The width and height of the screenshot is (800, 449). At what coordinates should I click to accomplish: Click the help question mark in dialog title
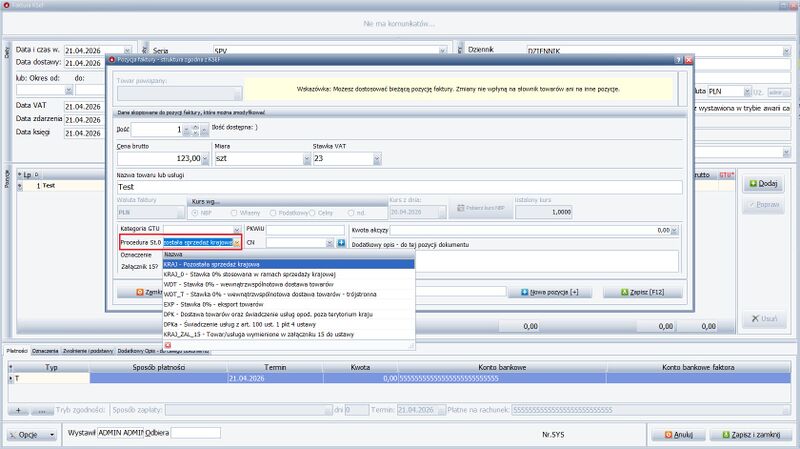[x=678, y=62]
